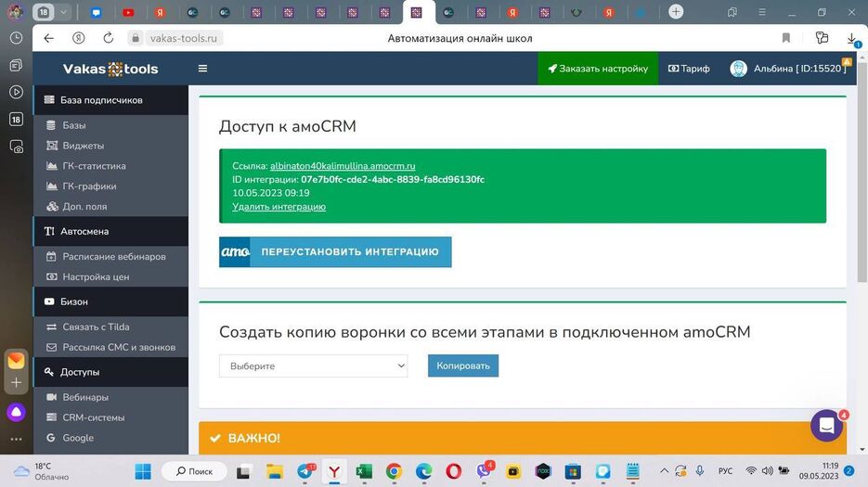This screenshot has height=487, width=868.
Task: Expand the База подписчиков sidebar section
Action: [101, 100]
